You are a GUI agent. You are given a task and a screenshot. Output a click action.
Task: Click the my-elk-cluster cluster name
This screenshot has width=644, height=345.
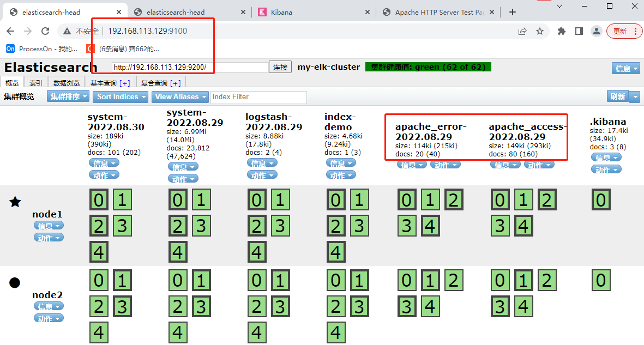[329, 67]
